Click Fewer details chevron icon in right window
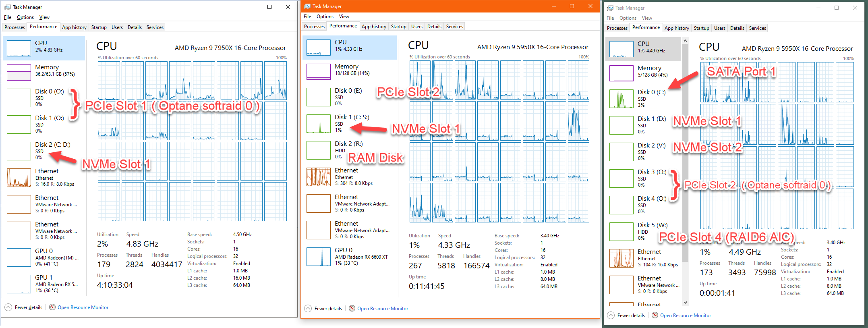Screen dimensions: 868x328 611,316
